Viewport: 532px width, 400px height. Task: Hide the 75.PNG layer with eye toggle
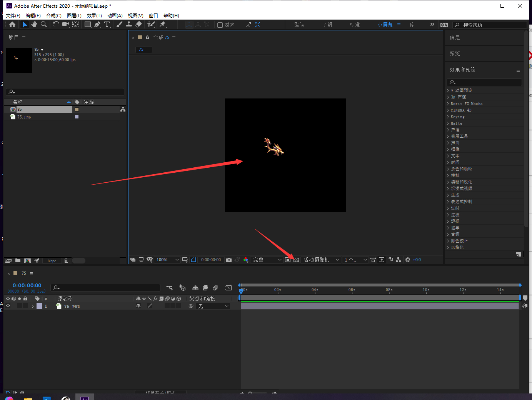[8, 306]
